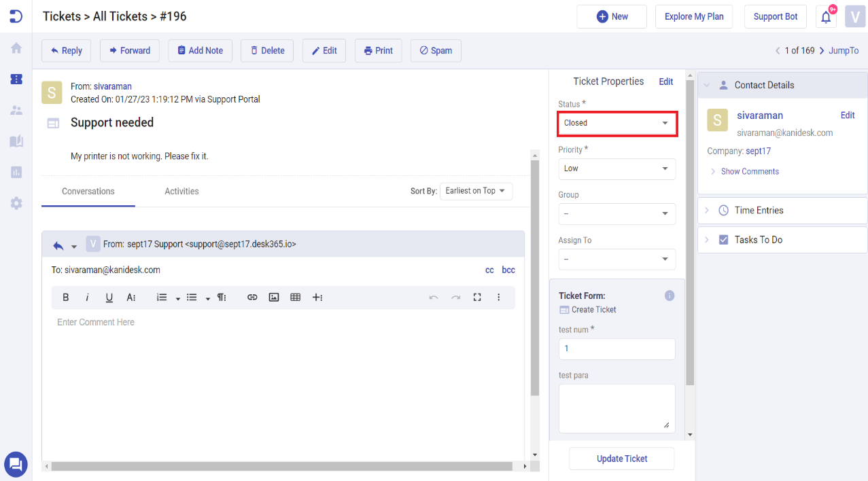The height and width of the screenshot is (481, 868).
Task: Expand the editor to fullscreen mode
Action: coord(477,297)
